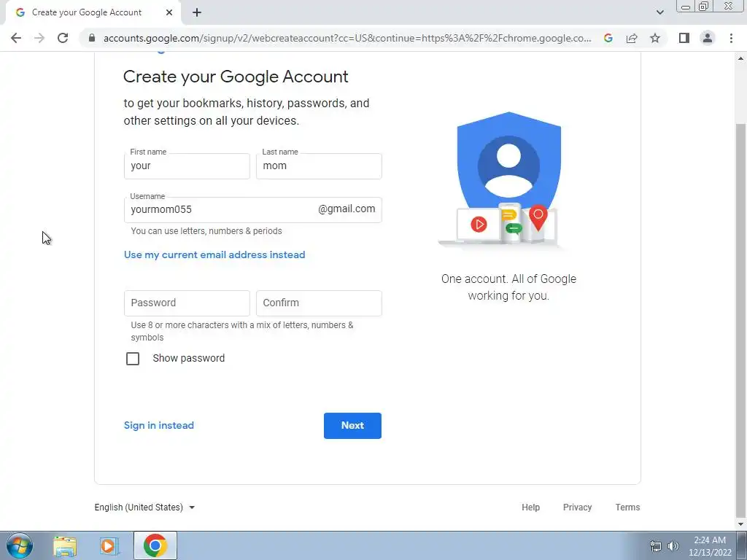Click Use my current email address instead
This screenshot has width=747, height=560.
(214, 254)
